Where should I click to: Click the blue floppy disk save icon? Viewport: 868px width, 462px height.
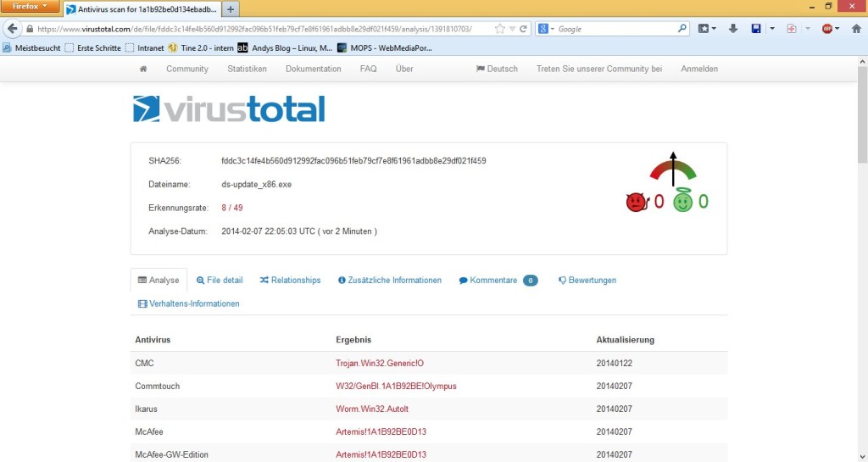(756, 28)
